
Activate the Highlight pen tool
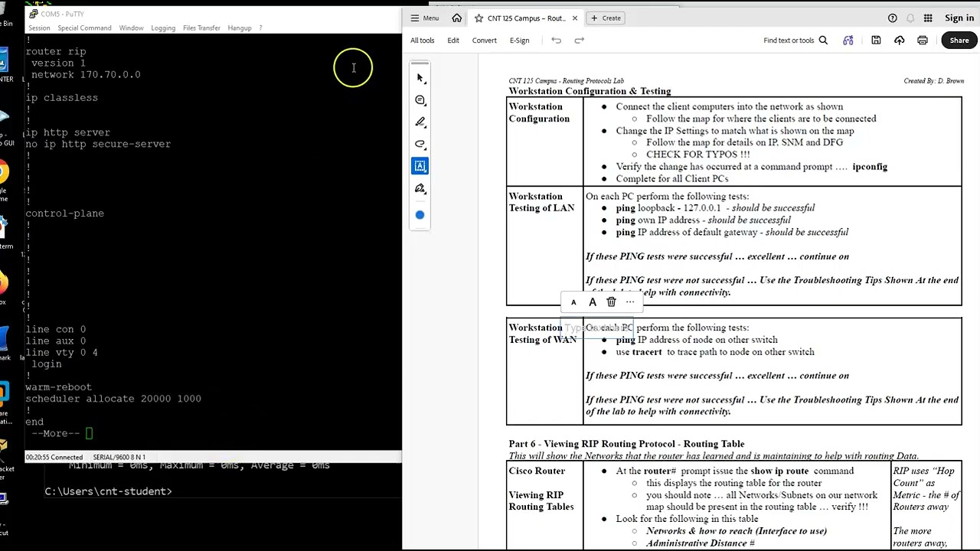(420, 122)
